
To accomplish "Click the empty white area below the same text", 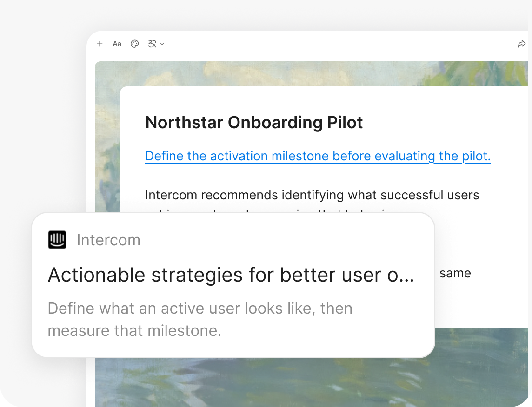I will [x=481, y=303].
